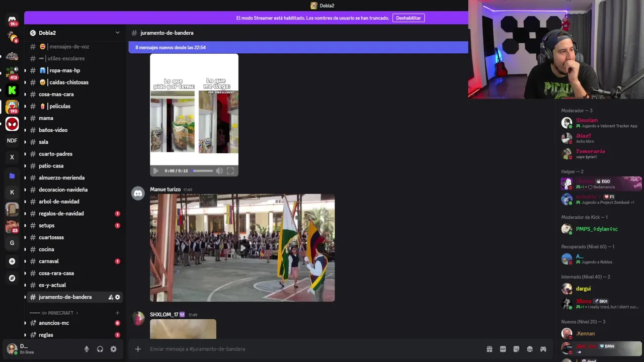Open the arbol-de-navidad channel
Image resolution: width=644 pixels, height=362 pixels.
[x=75, y=202]
